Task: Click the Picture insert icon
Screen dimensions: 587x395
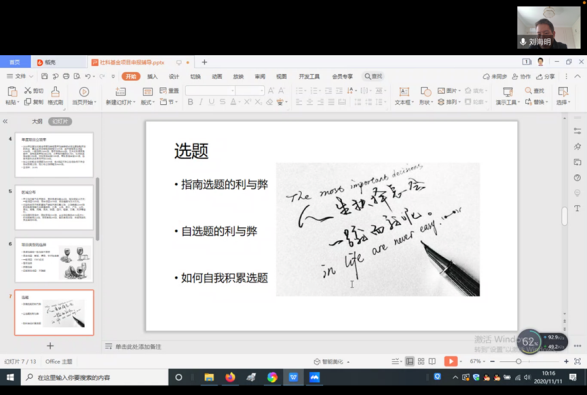Action: pyautogui.click(x=441, y=91)
